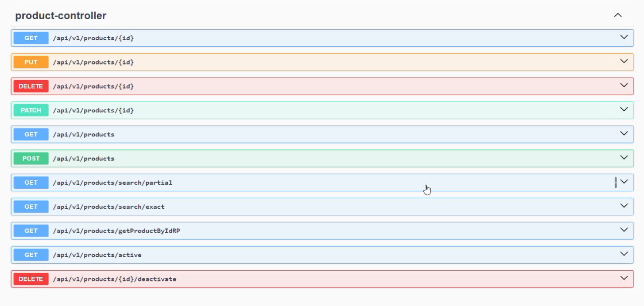Click the red DELETE badge for /products/{id}

coord(31,87)
